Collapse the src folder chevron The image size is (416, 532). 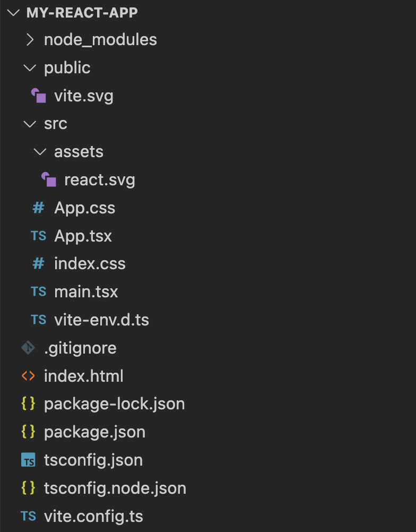pos(30,124)
